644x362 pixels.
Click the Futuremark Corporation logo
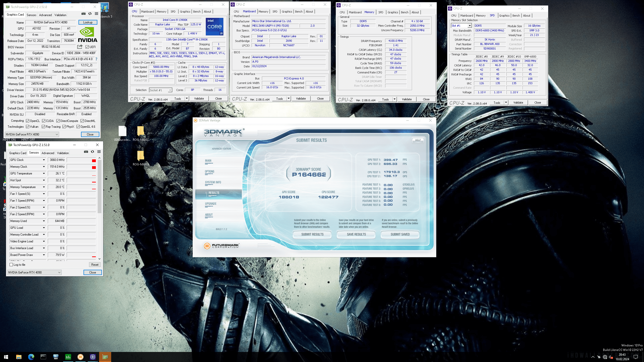tap(221, 246)
